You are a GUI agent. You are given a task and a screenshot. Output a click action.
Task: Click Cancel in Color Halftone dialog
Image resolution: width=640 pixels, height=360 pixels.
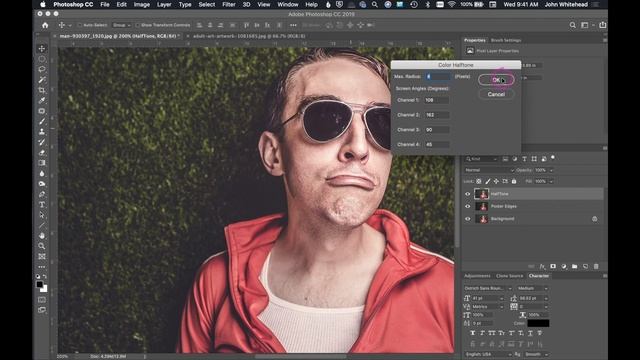(496, 94)
